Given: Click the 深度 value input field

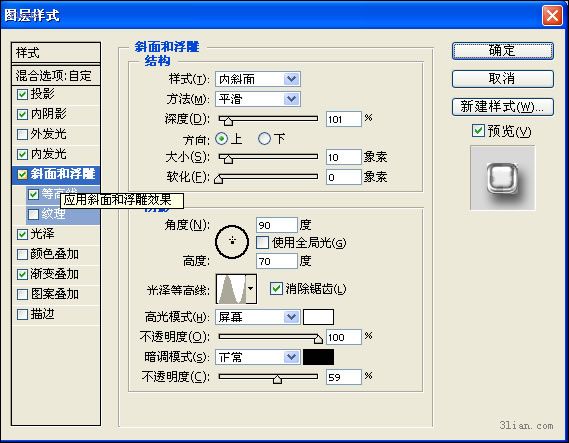Looking at the screenshot, I should pyautogui.click(x=344, y=119).
